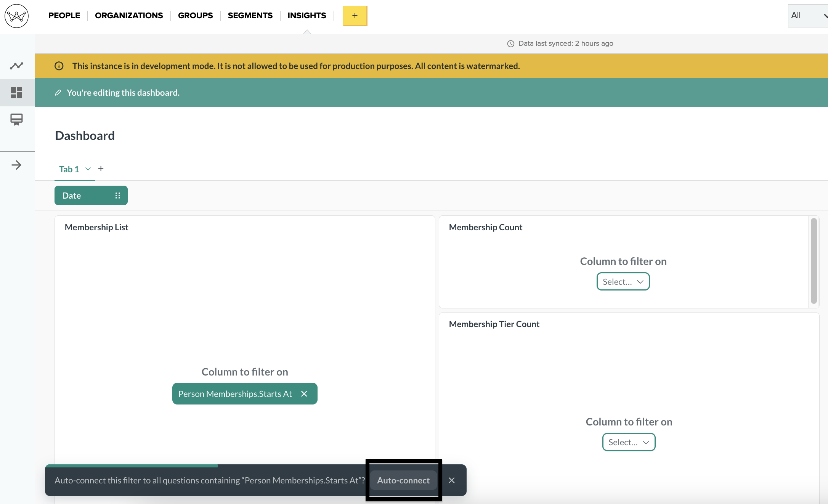Image resolution: width=828 pixels, height=504 pixels.
Task: Open Membership Tier Count column Select dropdown
Action: click(629, 442)
